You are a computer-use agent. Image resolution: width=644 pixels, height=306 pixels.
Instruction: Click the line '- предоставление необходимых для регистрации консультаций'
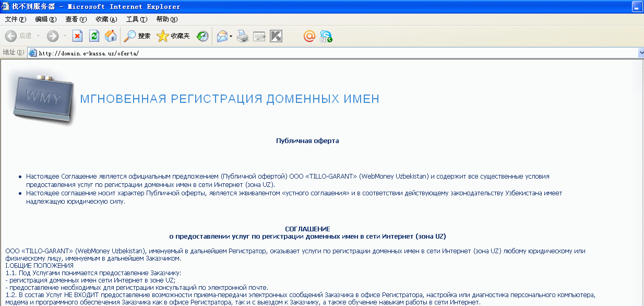pyautogui.click(x=136, y=288)
